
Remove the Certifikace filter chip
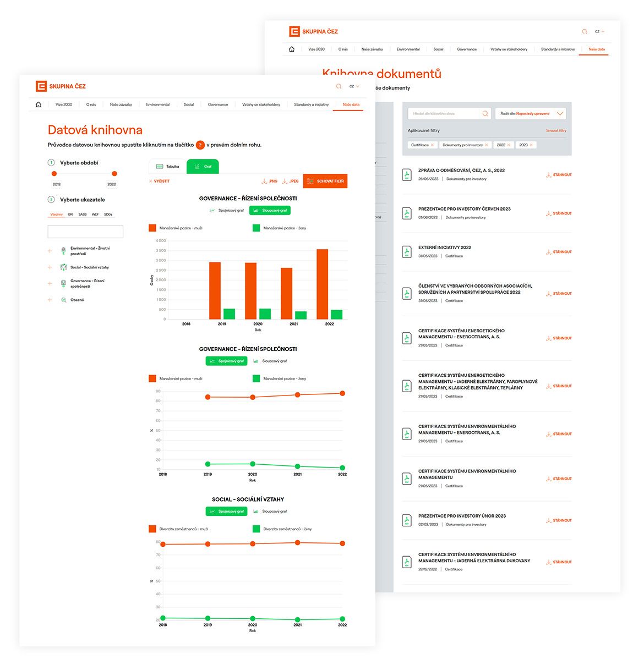(x=432, y=145)
